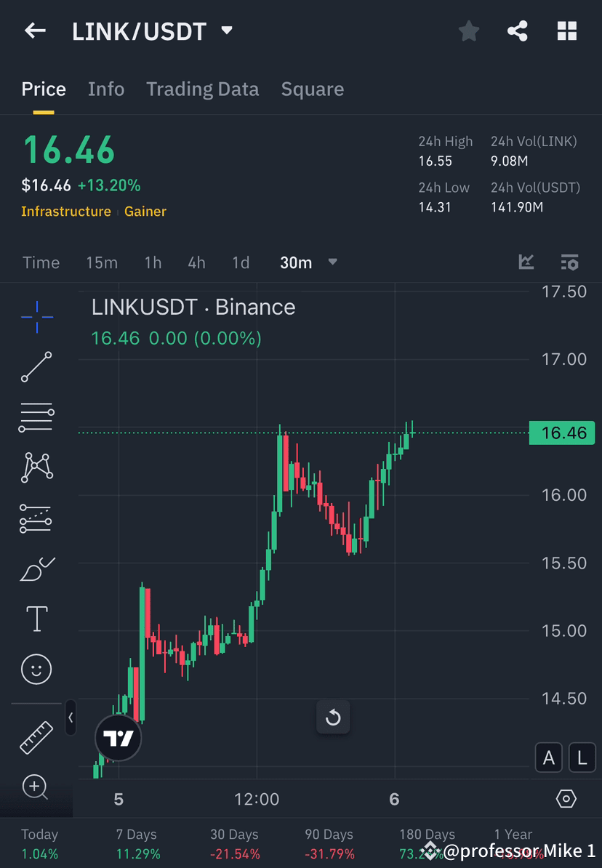602x868 pixels.
Task: Select the measure ruler tool
Action: click(x=36, y=736)
